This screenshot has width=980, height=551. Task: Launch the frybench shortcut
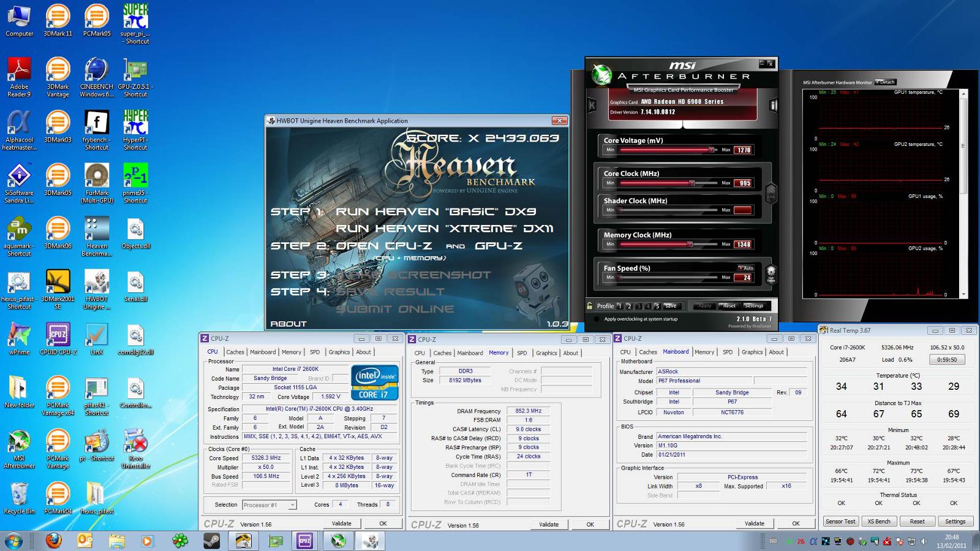pos(97,130)
